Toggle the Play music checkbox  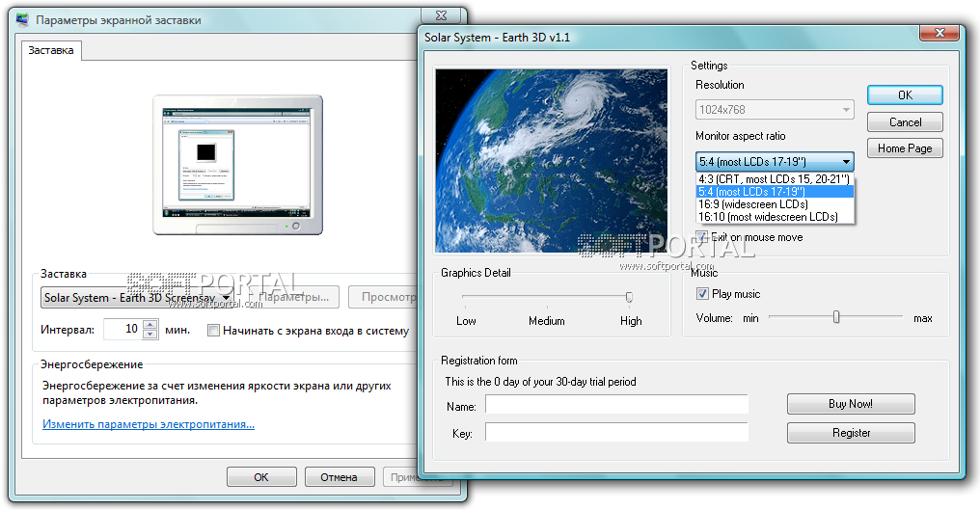point(702,294)
